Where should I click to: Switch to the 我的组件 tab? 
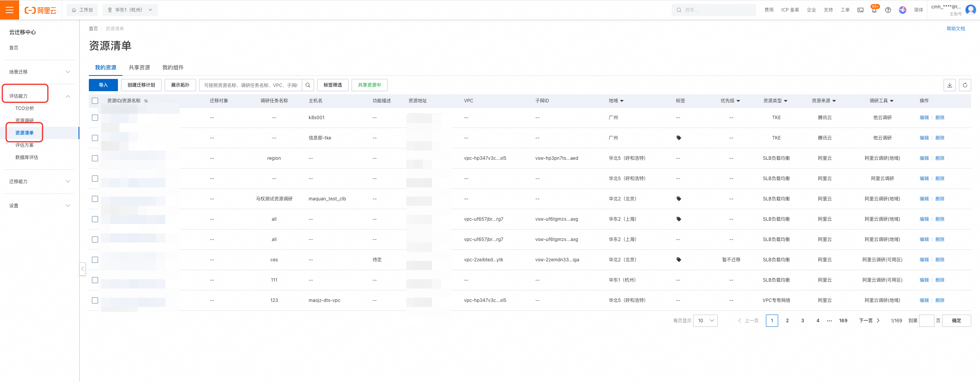[173, 67]
